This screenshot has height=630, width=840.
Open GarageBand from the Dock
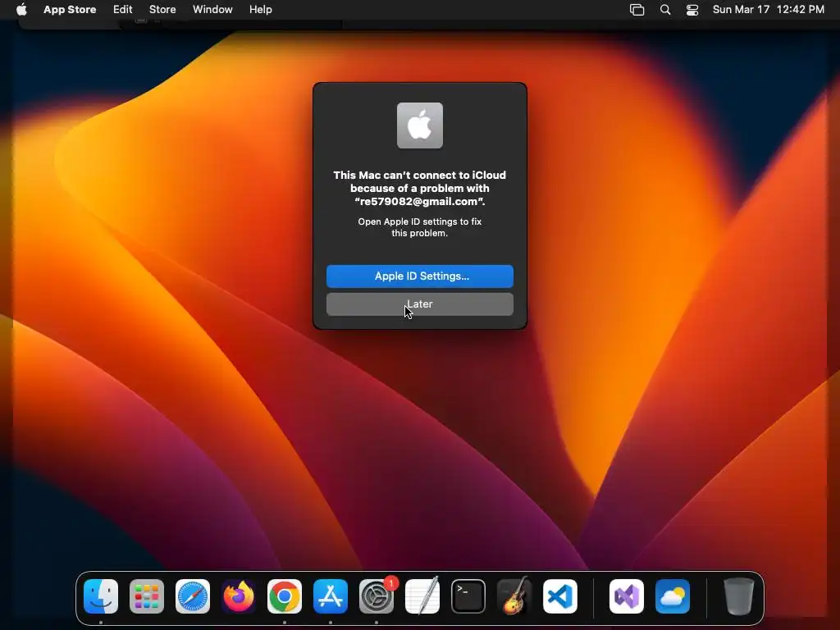coord(514,596)
